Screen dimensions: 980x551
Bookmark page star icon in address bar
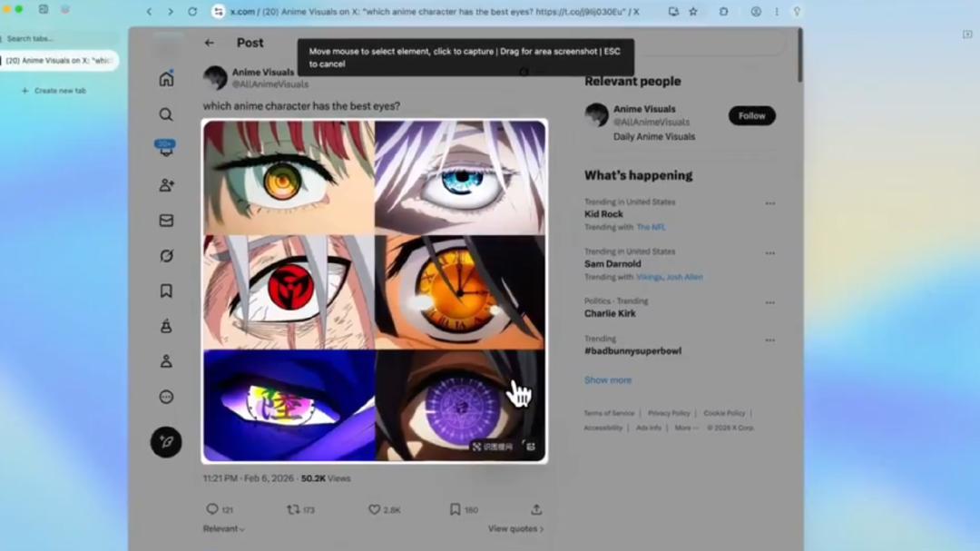click(x=693, y=11)
